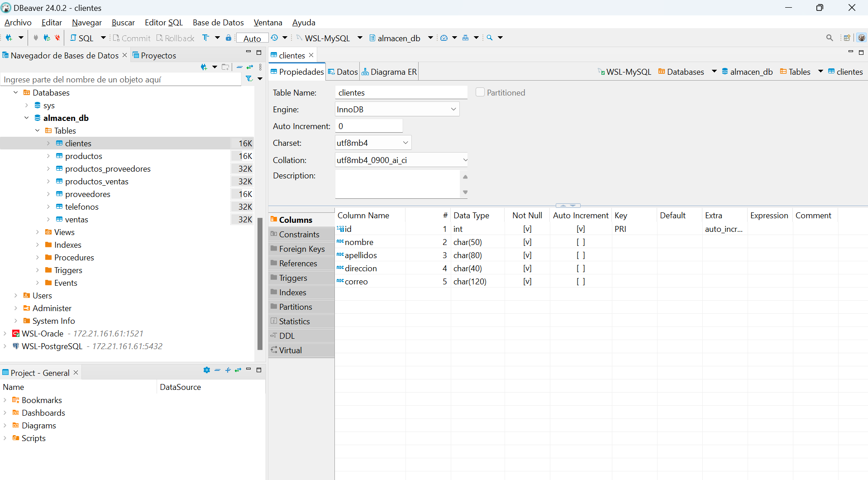
Task: Expand the Views folder
Action: [x=38, y=232]
